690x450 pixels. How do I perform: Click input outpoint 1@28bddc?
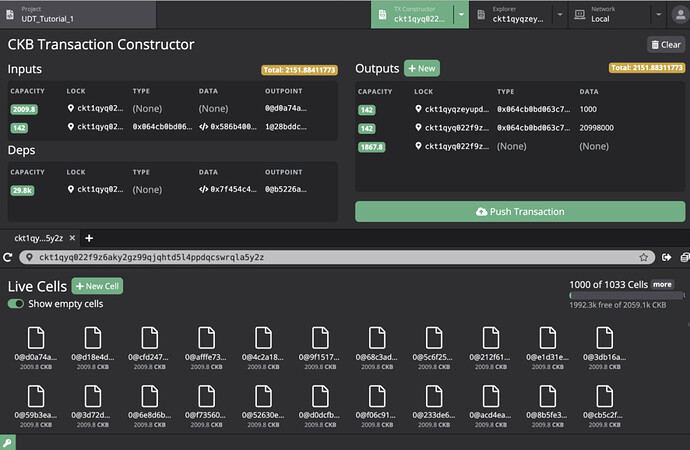pyautogui.click(x=286, y=127)
